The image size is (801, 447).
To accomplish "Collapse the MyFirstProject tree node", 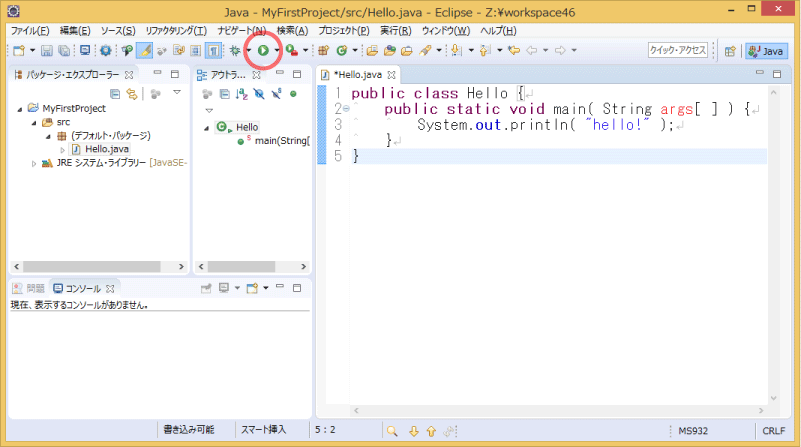I will [20, 109].
